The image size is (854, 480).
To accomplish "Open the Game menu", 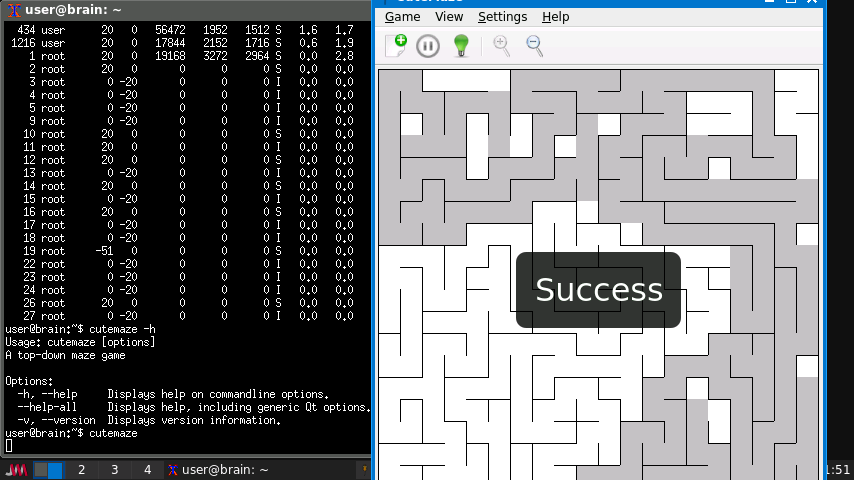I will coord(402,17).
